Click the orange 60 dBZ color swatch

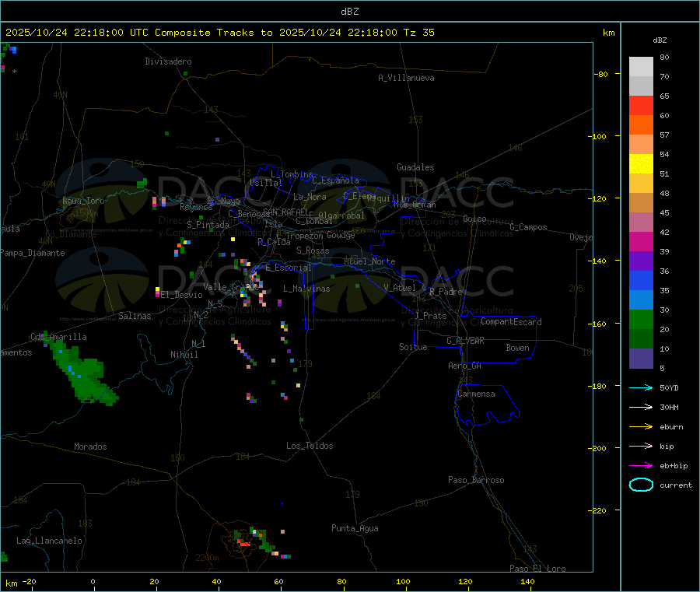tap(641, 125)
